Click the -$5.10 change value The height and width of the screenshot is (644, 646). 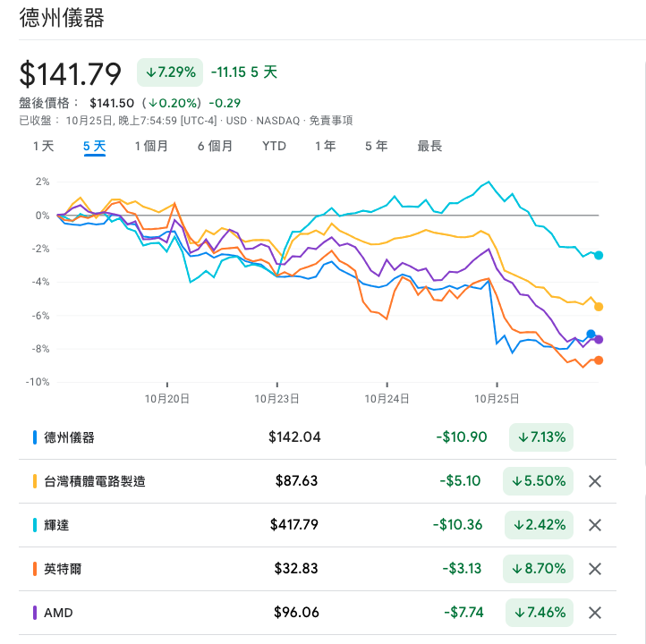[x=460, y=481]
